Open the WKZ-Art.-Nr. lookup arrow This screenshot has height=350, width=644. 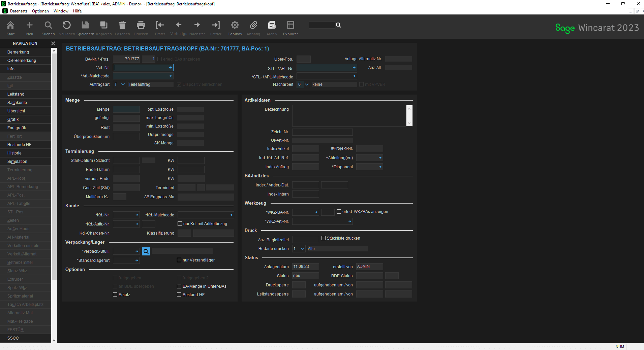click(x=350, y=221)
